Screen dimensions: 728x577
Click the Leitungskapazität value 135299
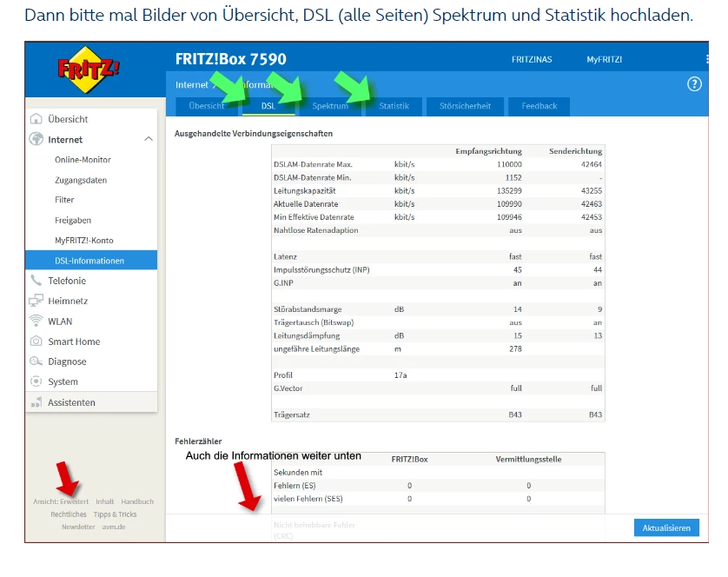[509, 190]
